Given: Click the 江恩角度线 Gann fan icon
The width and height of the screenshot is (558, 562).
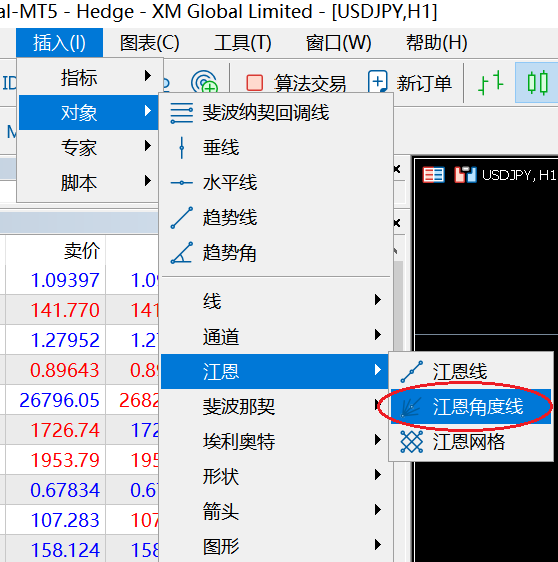Looking at the screenshot, I should click(x=411, y=407).
